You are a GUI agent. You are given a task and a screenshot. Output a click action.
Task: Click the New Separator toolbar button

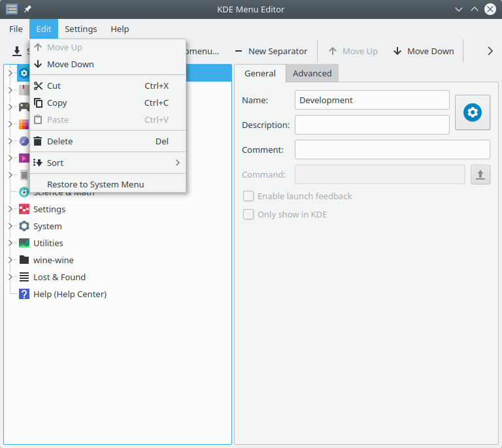(x=271, y=51)
